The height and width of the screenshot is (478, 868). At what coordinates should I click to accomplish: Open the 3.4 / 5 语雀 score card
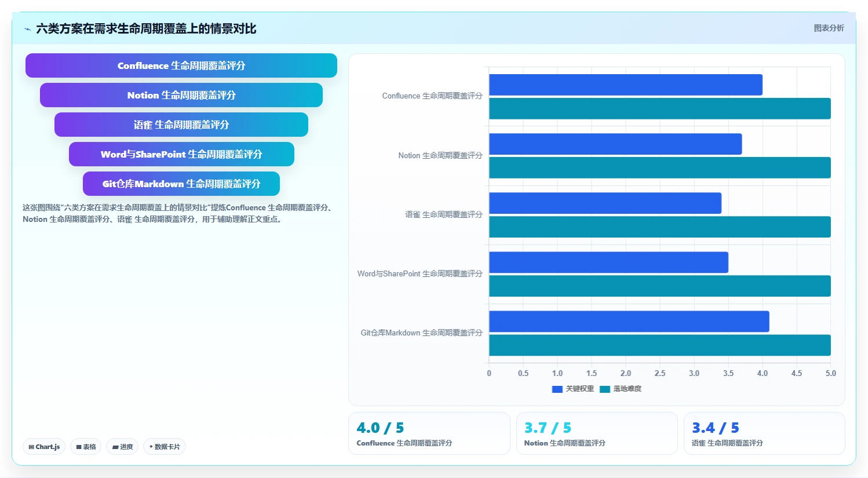tap(764, 433)
